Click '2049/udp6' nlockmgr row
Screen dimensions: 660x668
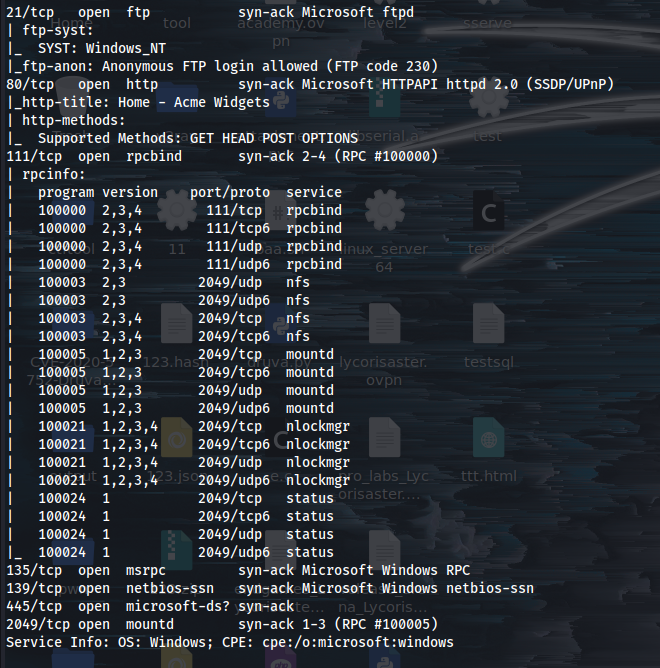(x=194, y=481)
